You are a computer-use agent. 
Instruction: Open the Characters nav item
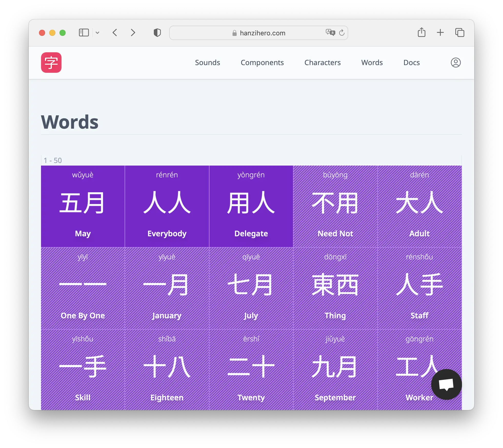click(x=322, y=63)
